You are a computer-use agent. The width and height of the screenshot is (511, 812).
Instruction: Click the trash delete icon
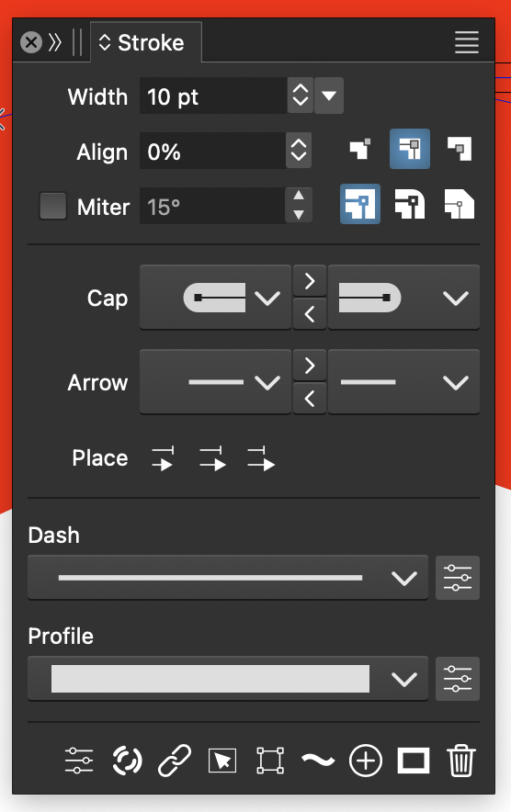click(x=460, y=761)
